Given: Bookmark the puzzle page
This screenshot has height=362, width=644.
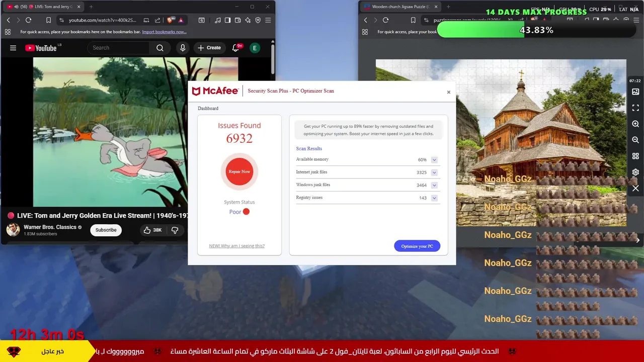Looking at the screenshot, I should tap(413, 20).
